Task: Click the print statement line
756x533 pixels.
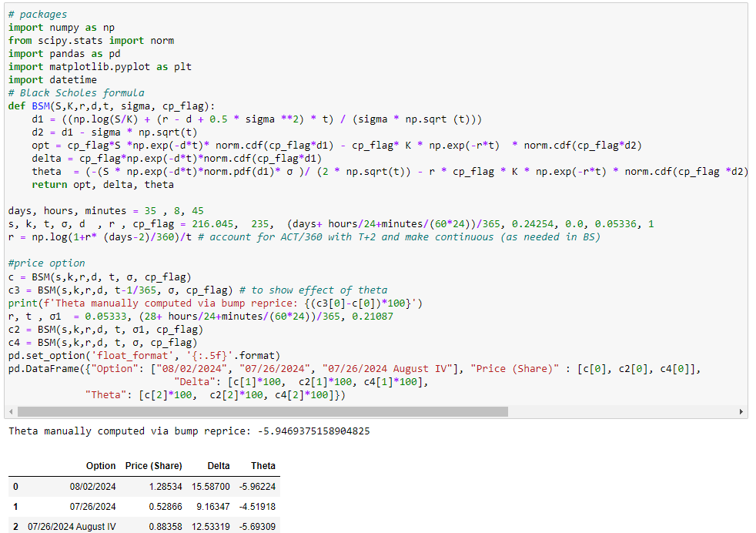Action: 216,303
